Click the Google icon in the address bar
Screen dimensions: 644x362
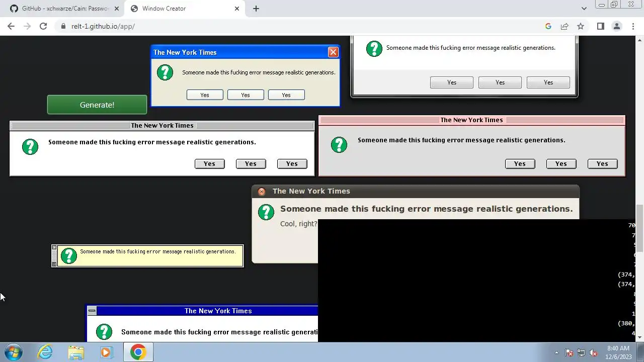pyautogui.click(x=548, y=26)
